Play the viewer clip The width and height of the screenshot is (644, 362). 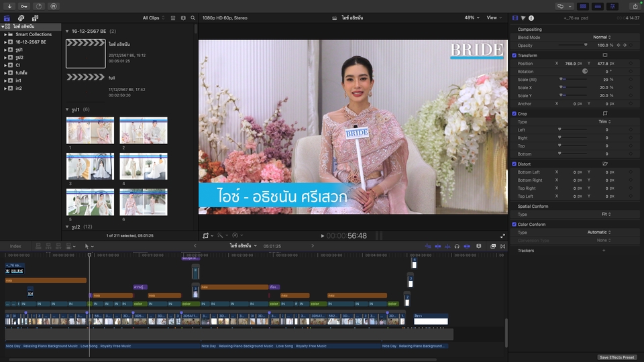click(323, 236)
